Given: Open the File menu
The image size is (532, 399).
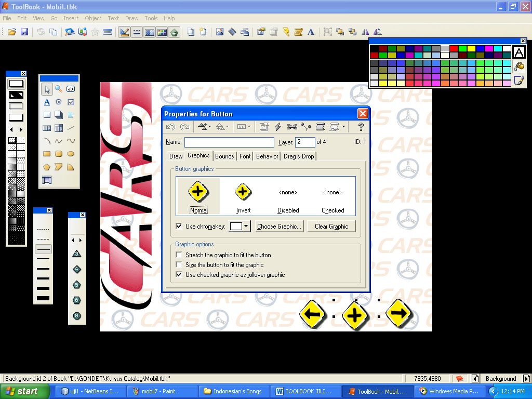Looking at the screenshot, I should (x=7, y=18).
